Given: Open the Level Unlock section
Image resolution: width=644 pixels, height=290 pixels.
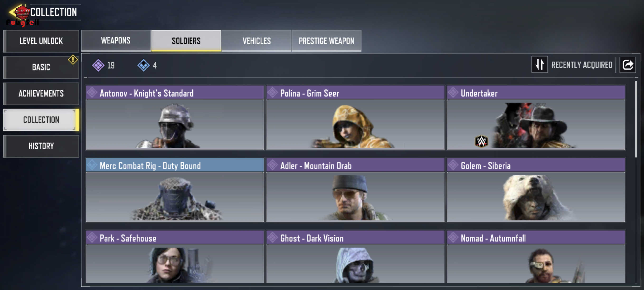Looking at the screenshot, I should [x=41, y=41].
